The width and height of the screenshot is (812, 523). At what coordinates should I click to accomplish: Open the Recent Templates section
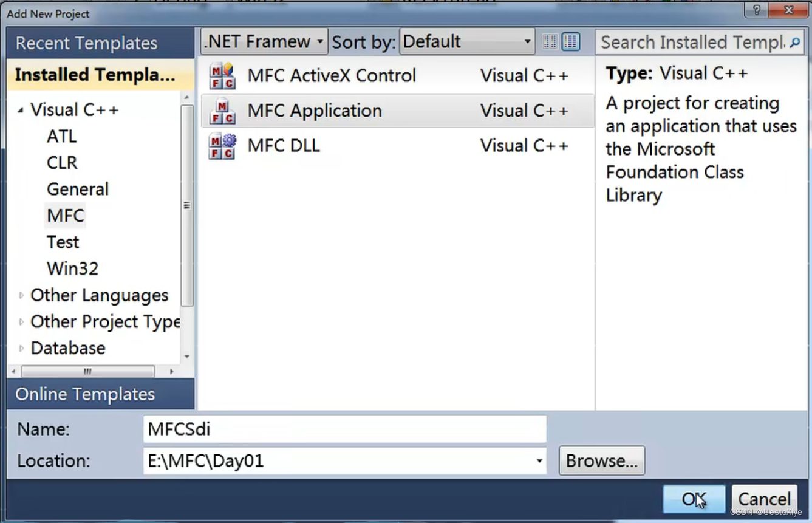[x=101, y=43]
